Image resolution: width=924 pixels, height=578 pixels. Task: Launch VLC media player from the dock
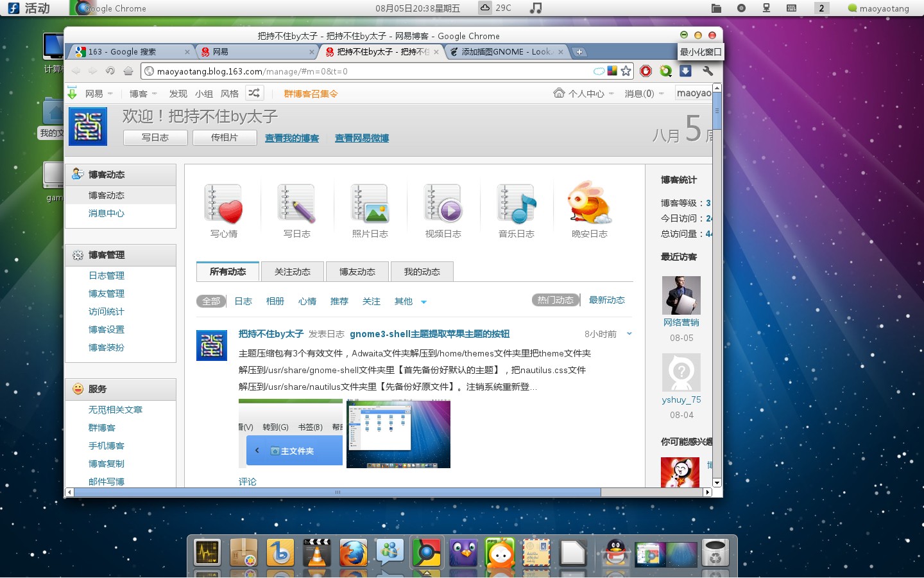(316, 553)
